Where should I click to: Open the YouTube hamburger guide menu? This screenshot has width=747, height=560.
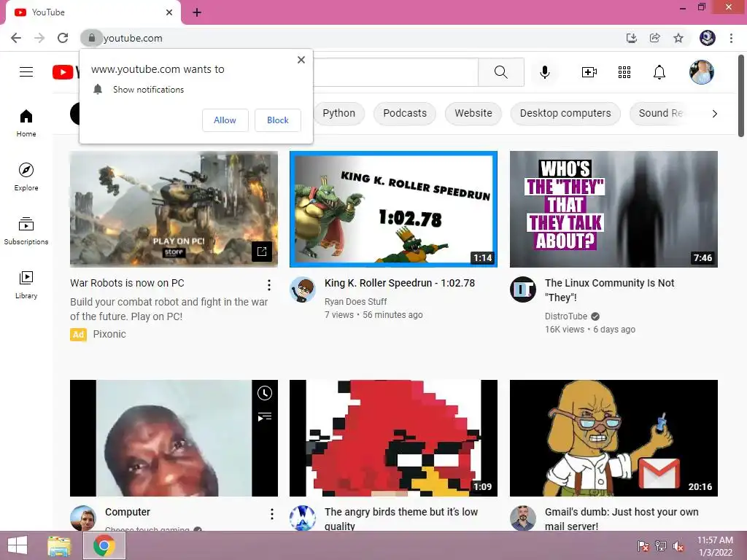click(x=26, y=72)
